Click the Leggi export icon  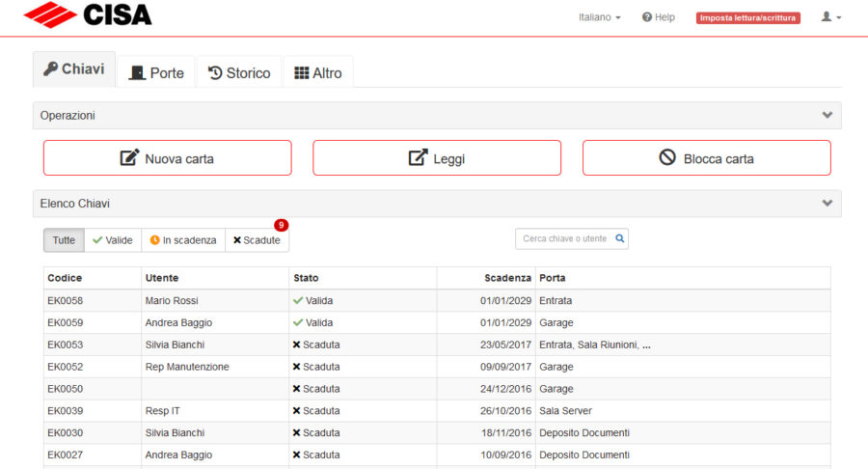click(x=418, y=158)
